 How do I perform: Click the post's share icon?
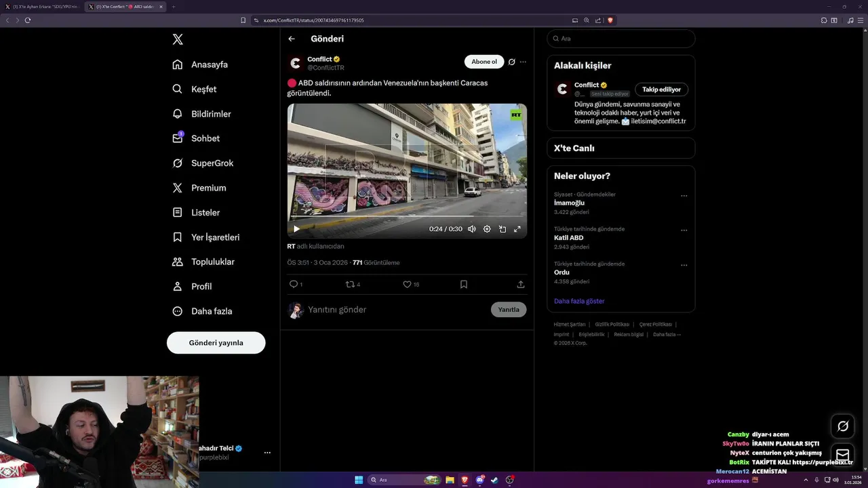tap(521, 284)
